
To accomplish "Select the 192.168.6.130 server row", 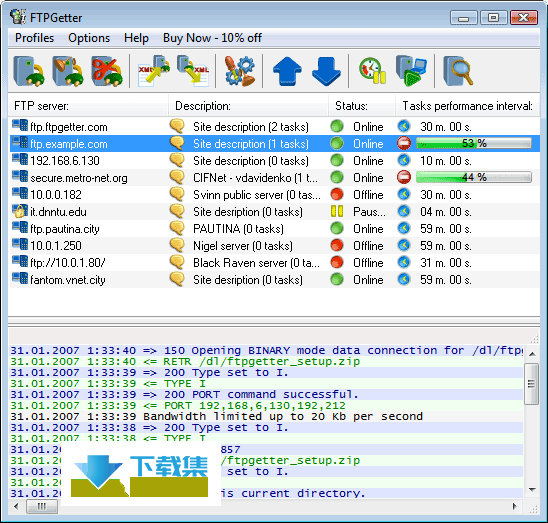I will pos(275,160).
